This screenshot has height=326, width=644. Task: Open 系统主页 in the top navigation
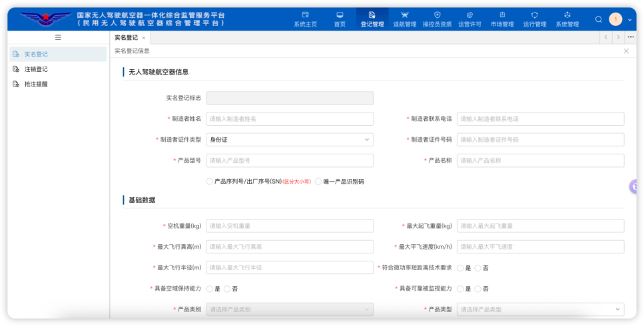(x=305, y=19)
